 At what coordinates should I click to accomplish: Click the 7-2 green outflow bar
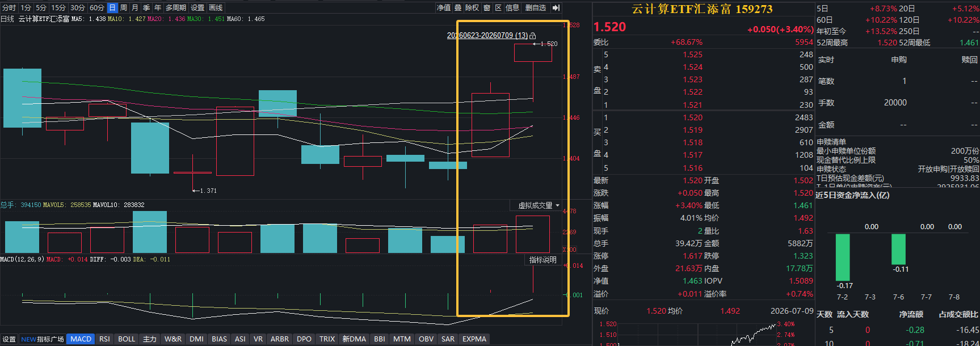(843, 257)
